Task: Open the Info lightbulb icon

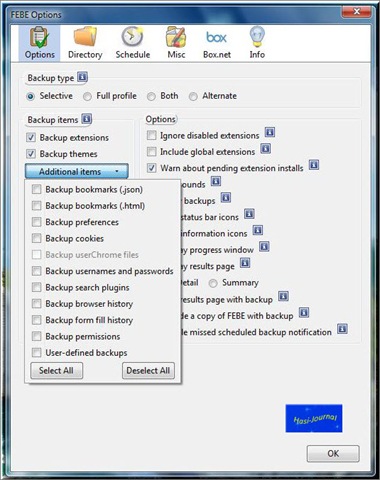Action: coord(257,37)
